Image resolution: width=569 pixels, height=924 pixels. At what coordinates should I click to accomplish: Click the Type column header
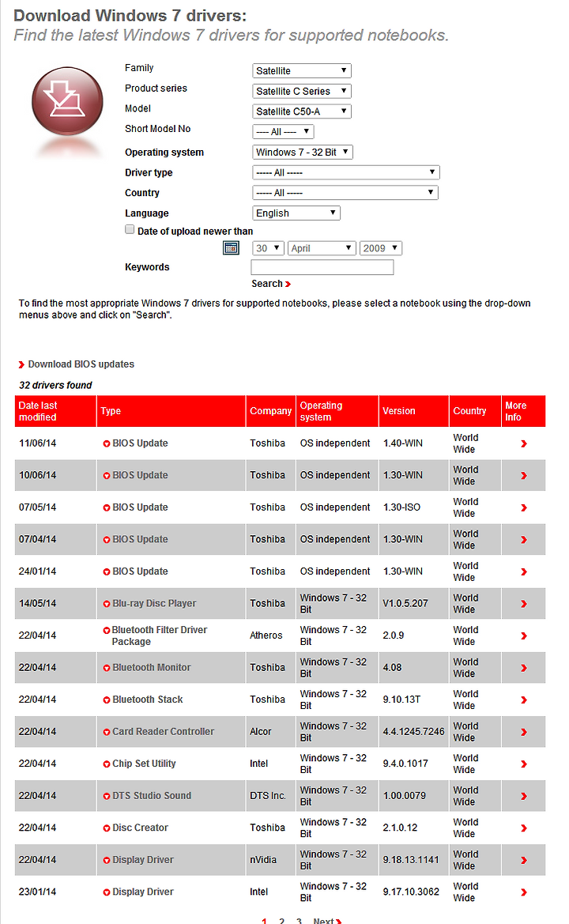(171, 411)
